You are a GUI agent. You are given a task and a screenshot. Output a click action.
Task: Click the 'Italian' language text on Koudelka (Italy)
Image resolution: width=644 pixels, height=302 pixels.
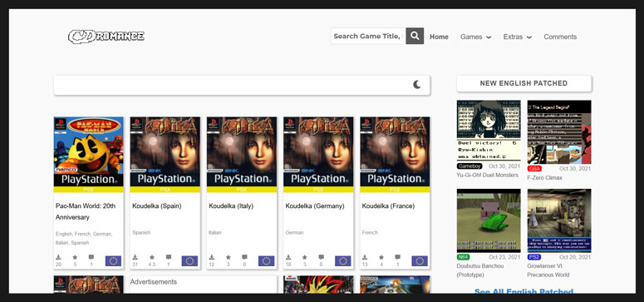tap(214, 232)
